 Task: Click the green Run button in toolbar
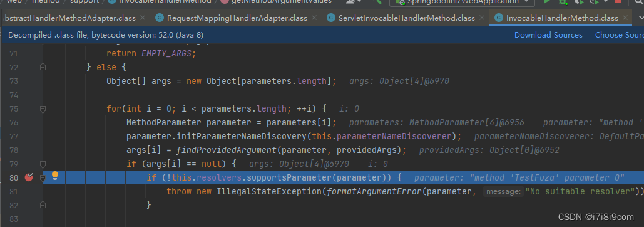(x=546, y=2)
